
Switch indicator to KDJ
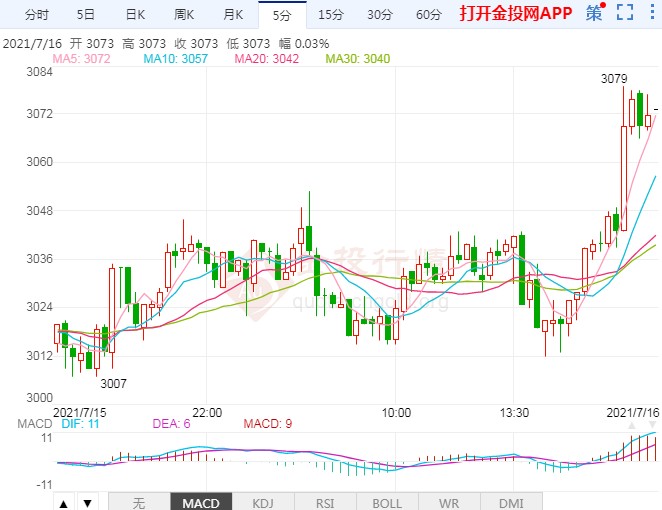[263, 502]
